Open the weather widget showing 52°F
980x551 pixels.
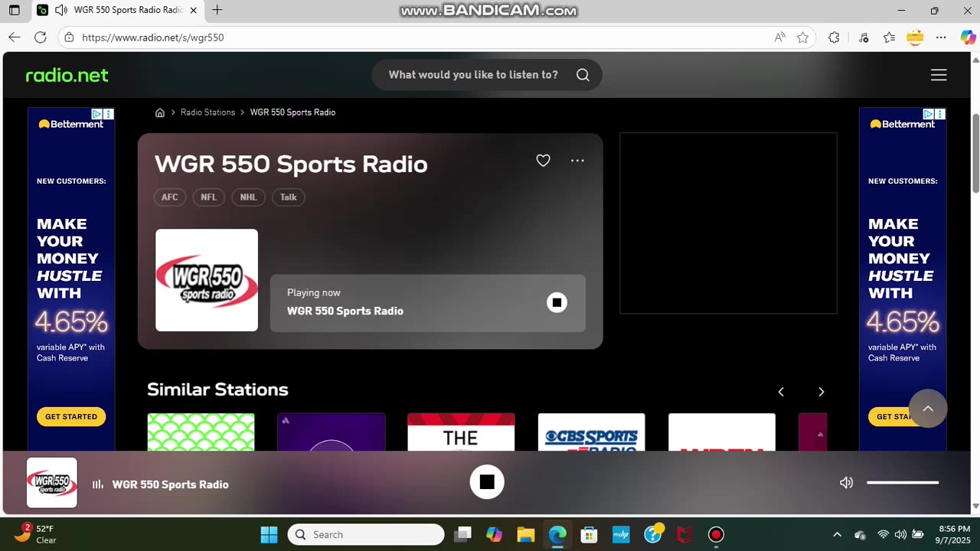(37, 534)
